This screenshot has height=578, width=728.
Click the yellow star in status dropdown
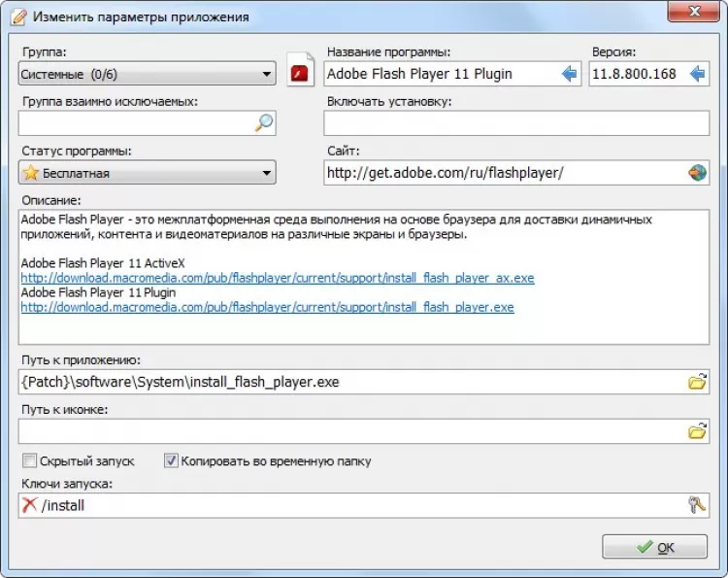[31, 173]
